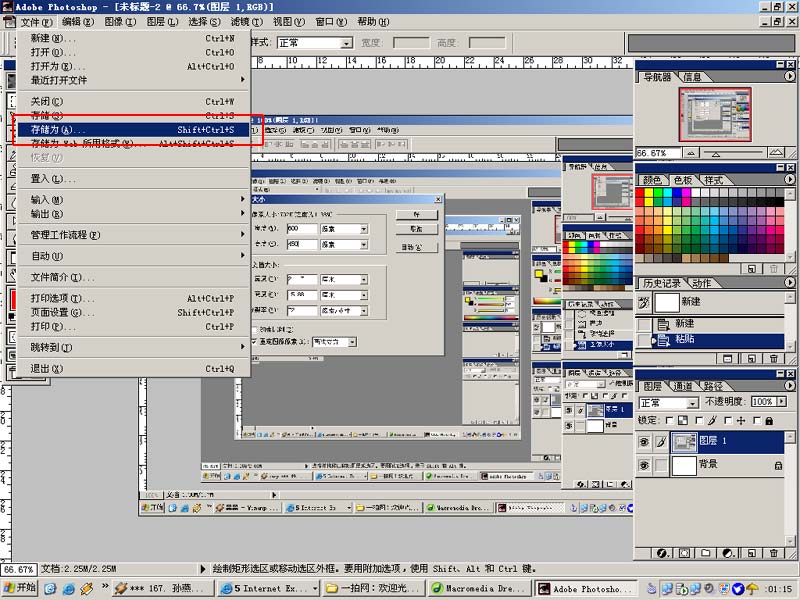Click the 图层 1 layer thumbnail
The image size is (800, 600).
point(684,442)
